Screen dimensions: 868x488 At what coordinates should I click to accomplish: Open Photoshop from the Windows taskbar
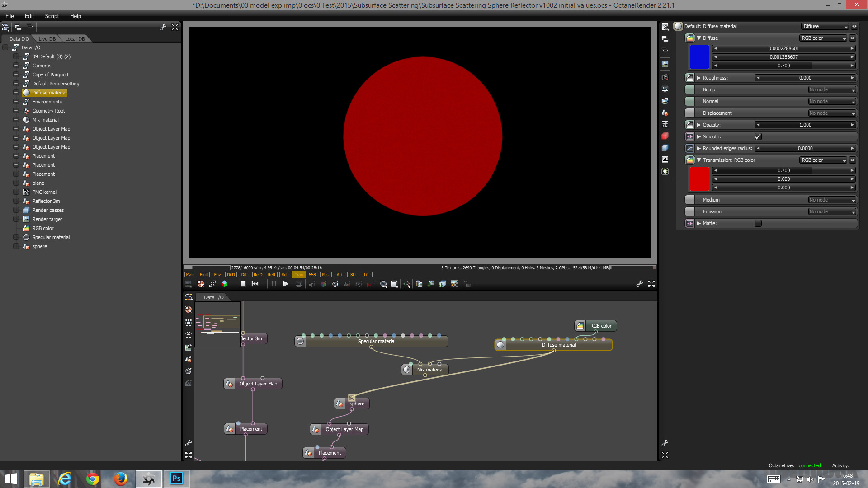pos(176,479)
